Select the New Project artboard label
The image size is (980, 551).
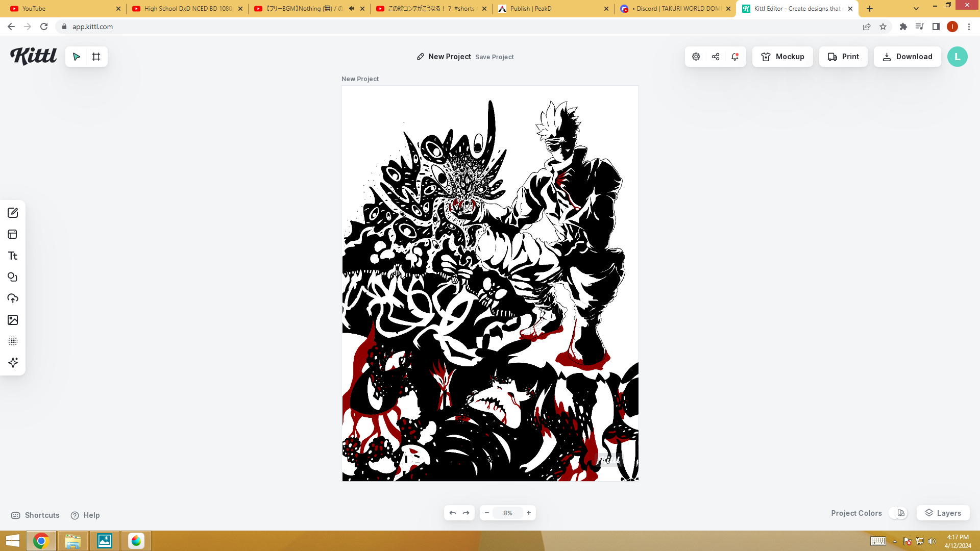(360, 79)
